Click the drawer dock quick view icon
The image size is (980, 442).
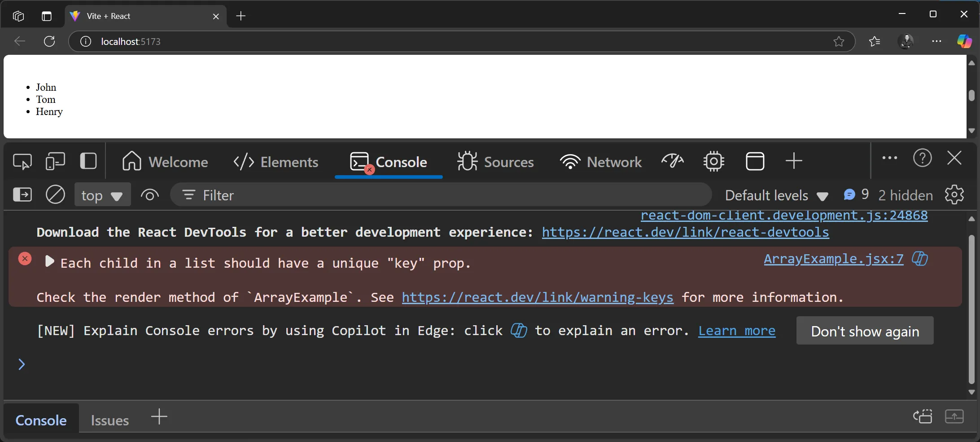pyautogui.click(x=923, y=417)
